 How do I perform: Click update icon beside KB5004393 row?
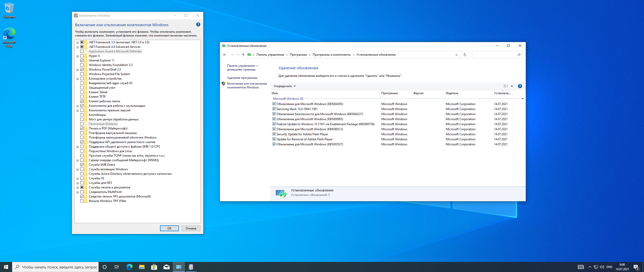(x=274, y=104)
